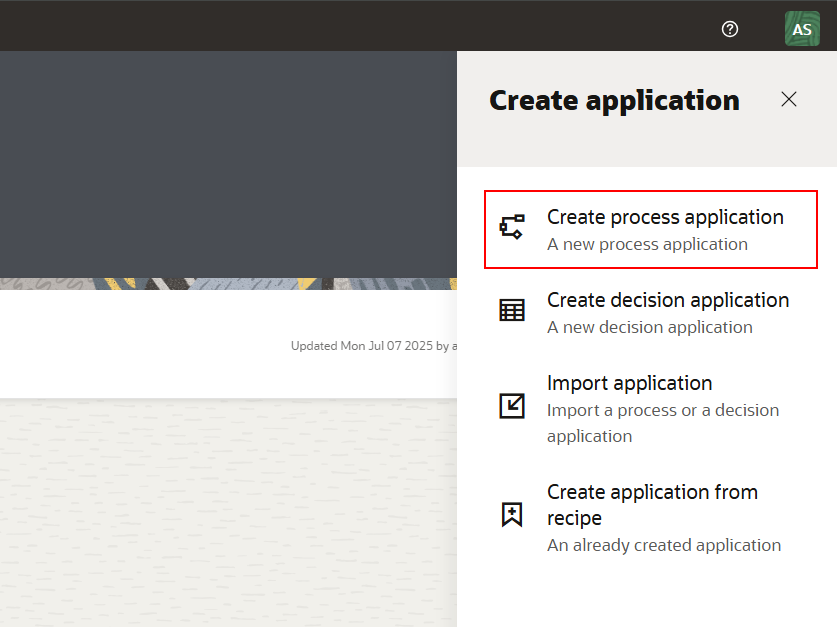Open the help question mark icon

tap(730, 29)
